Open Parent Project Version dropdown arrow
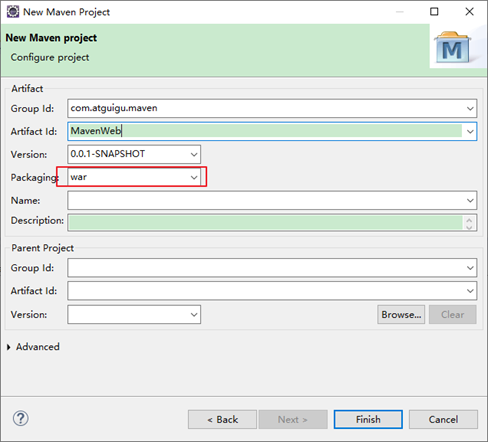Viewport: 488px width, 442px height. point(194,314)
